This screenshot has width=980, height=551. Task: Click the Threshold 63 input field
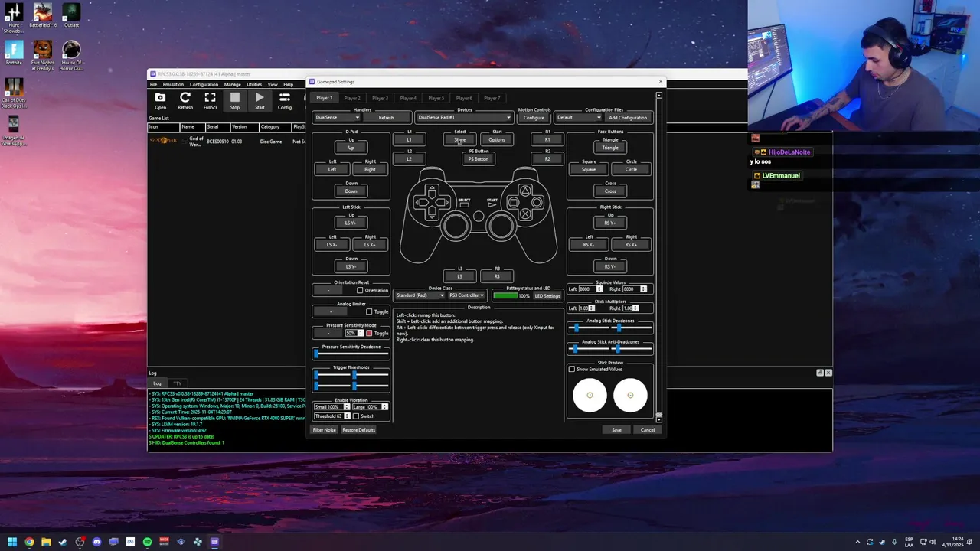[332, 416]
